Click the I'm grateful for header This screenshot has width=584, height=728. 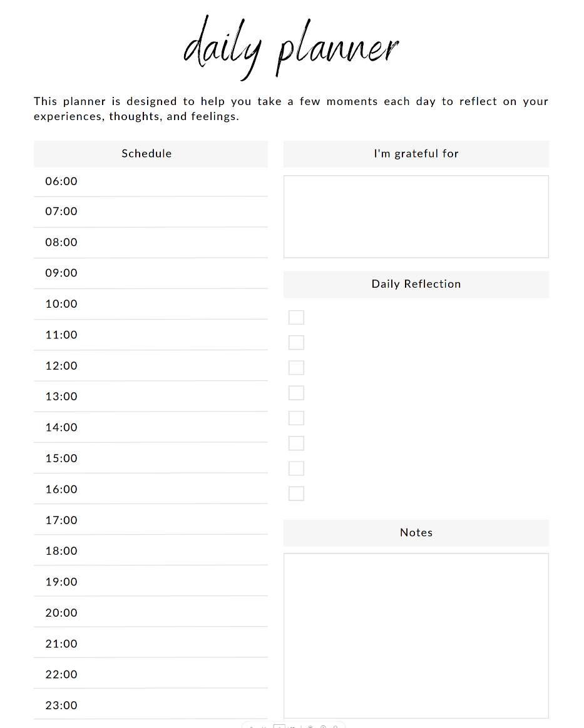pos(416,154)
